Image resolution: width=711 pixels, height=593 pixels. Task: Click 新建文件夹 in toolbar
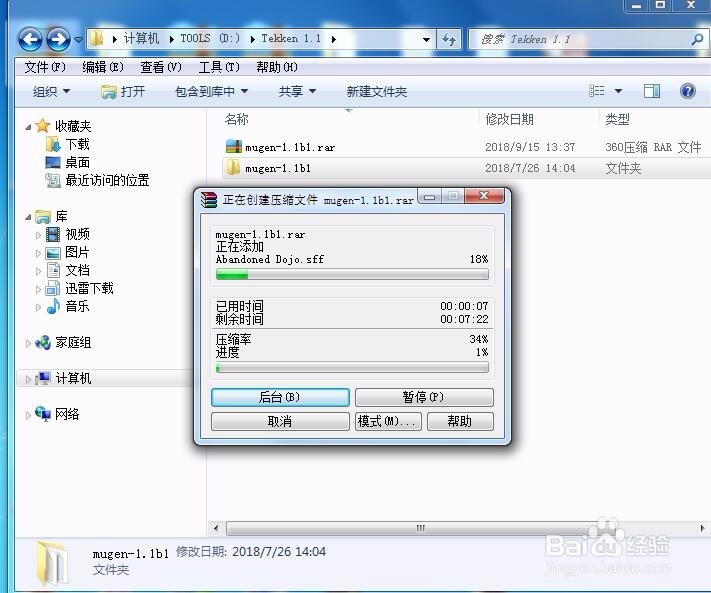coord(377,92)
